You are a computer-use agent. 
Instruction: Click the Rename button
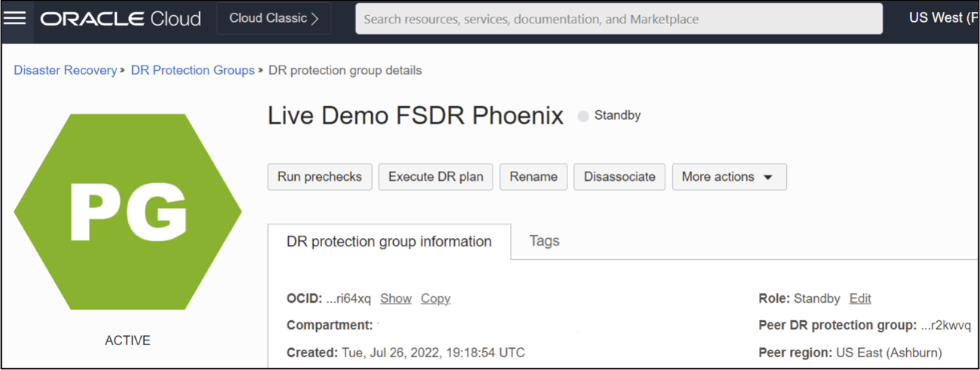point(533,177)
